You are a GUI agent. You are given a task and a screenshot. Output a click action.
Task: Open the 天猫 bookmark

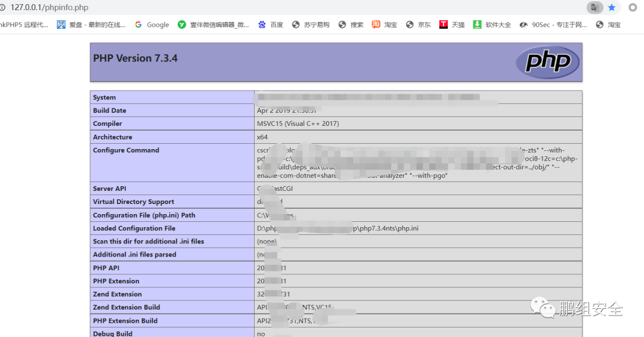pyautogui.click(x=452, y=24)
